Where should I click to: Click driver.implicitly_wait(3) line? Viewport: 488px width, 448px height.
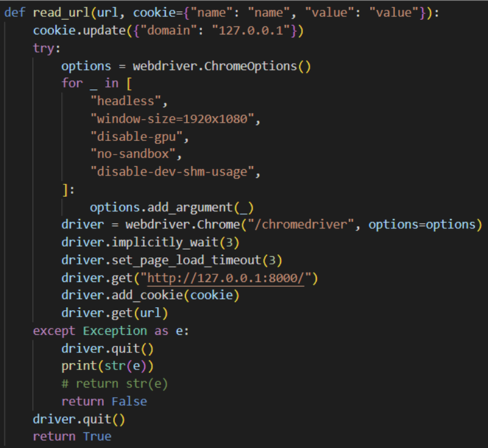tap(150, 242)
